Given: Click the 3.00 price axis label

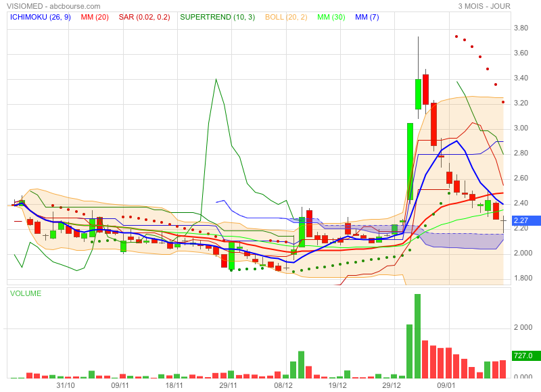Looking at the screenshot, I should point(521,128).
